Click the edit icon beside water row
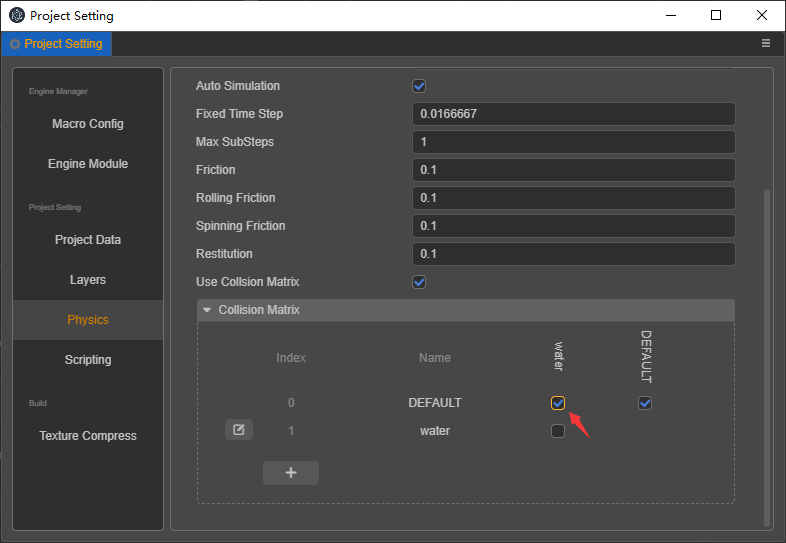Image resolution: width=786 pixels, height=543 pixels. pyautogui.click(x=239, y=430)
